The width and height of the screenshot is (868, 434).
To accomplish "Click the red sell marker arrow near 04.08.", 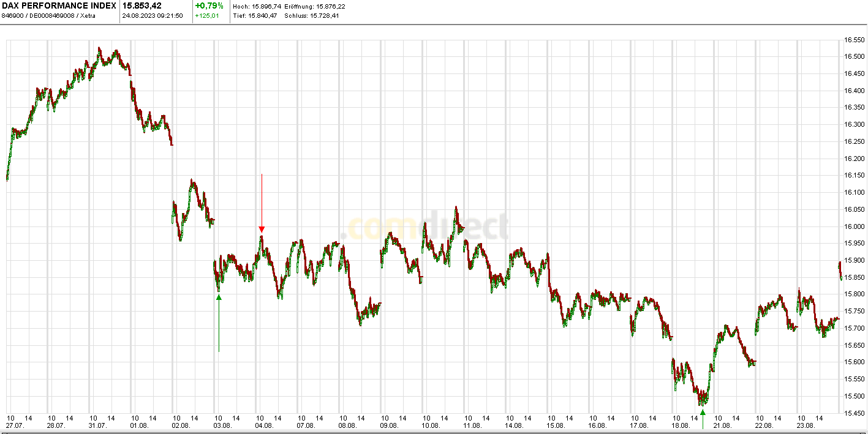I will [262, 230].
